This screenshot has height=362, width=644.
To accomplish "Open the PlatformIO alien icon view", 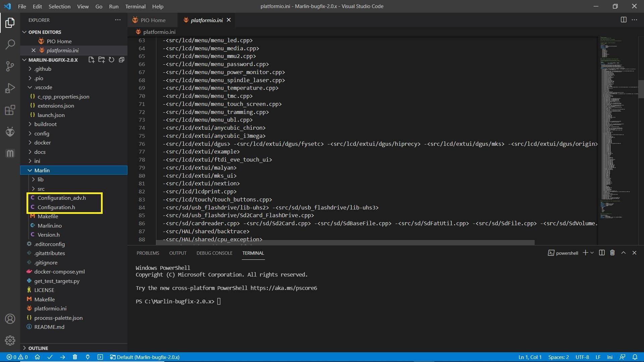I will pyautogui.click(x=10, y=132).
